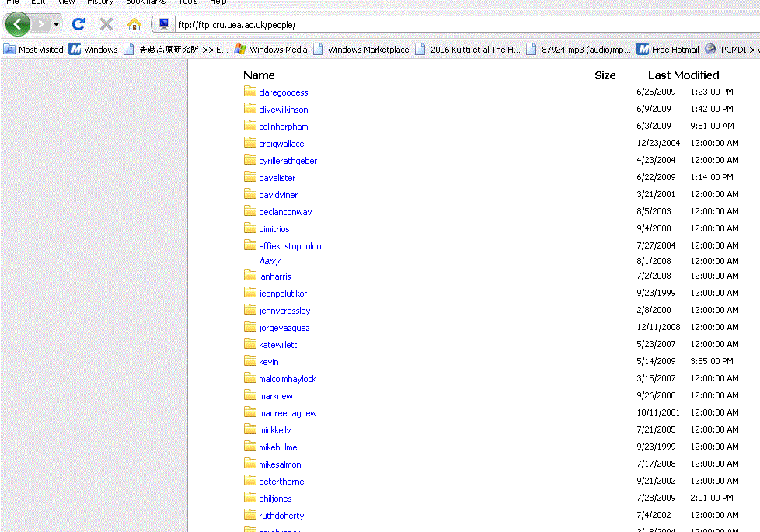Viewport: 760px width, 532px height.
Task: Sort the listing by Name column
Action: (x=259, y=75)
